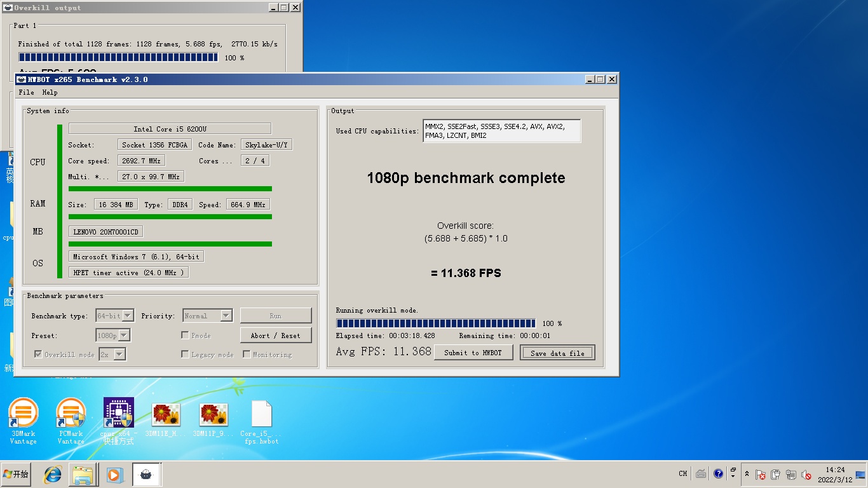Screen dimensions: 868x488
Task: Open the Preset 1080p dropdown
Action: (113, 335)
